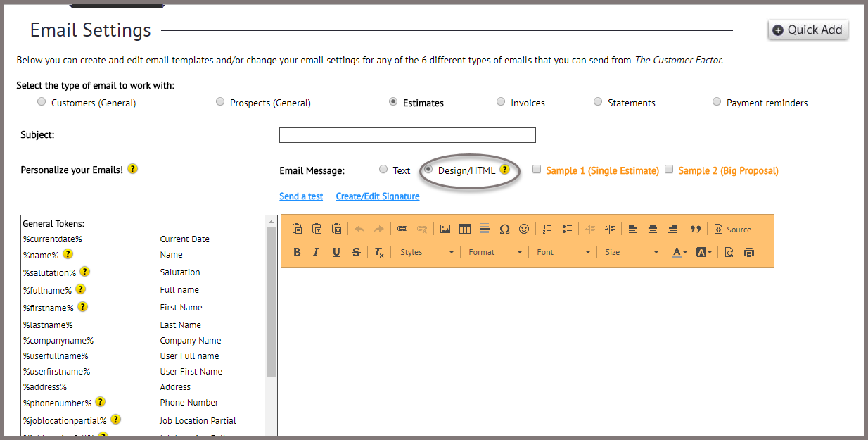Screen dimensions: 868x440
Task: Select the Invoices radio button
Action: pos(501,101)
